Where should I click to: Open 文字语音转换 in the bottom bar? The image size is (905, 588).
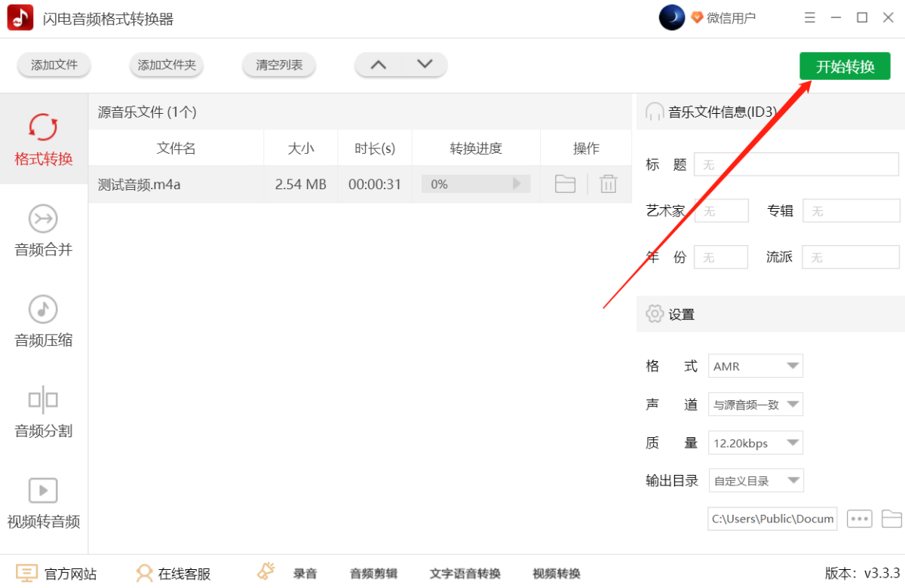tap(465, 574)
